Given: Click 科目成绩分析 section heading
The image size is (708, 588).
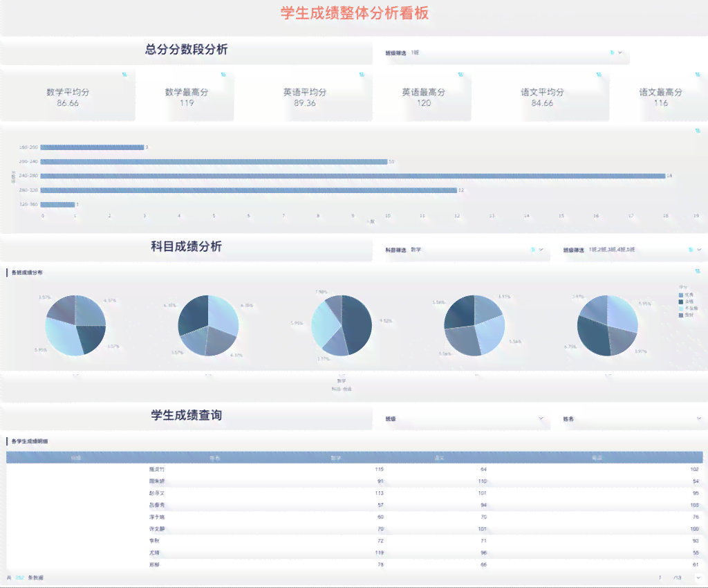Looking at the screenshot, I should click(186, 246).
